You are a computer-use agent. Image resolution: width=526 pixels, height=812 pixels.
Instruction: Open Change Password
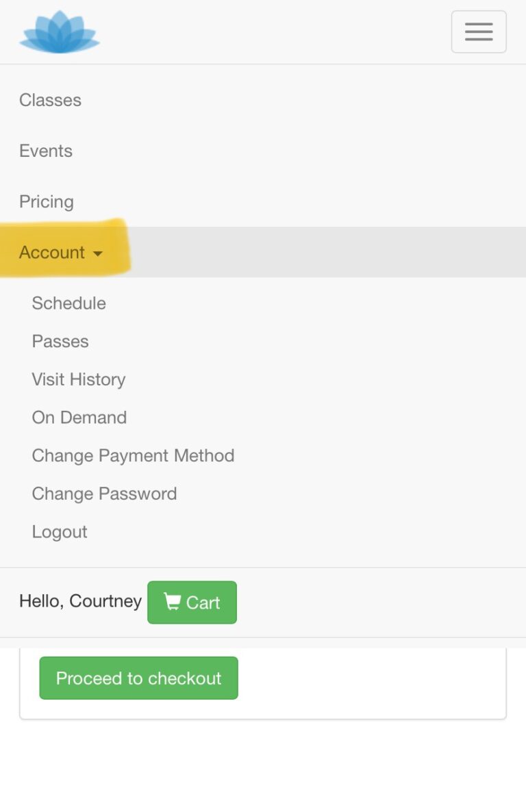(104, 494)
